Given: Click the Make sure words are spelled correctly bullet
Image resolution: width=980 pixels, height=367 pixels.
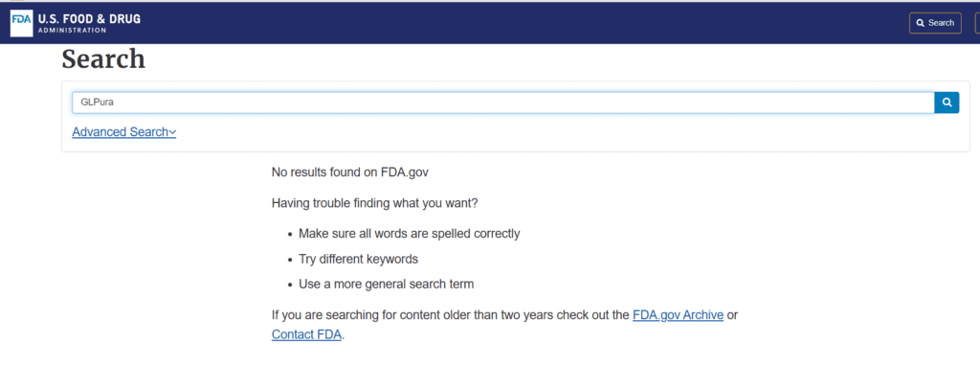Looking at the screenshot, I should click(410, 234).
